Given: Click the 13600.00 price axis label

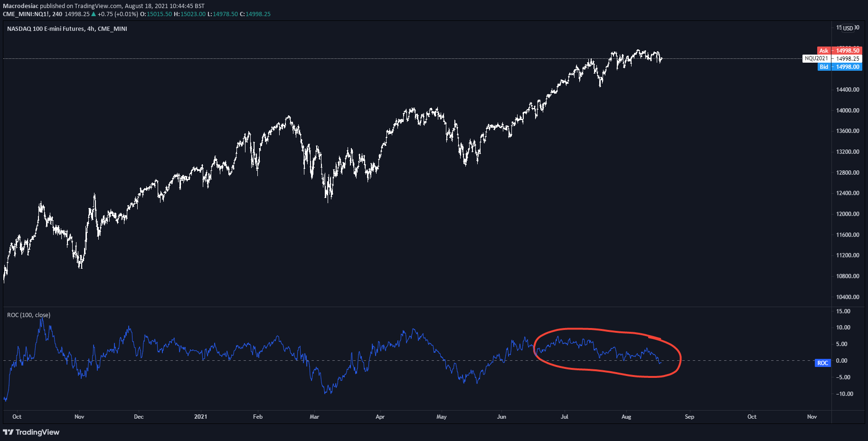Looking at the screenshot, I should coord(848,131).
